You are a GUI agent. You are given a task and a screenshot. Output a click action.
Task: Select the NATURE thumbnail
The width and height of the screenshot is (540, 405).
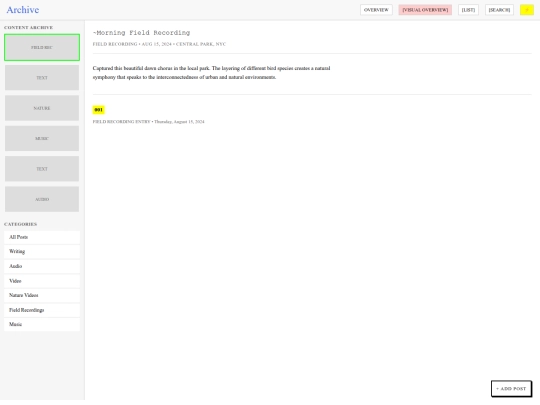(42, 108)
